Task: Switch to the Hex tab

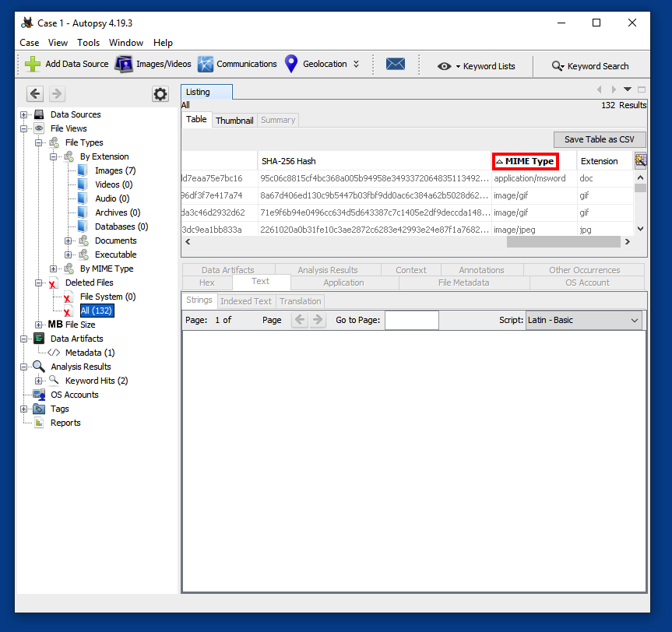Action: 206,283
